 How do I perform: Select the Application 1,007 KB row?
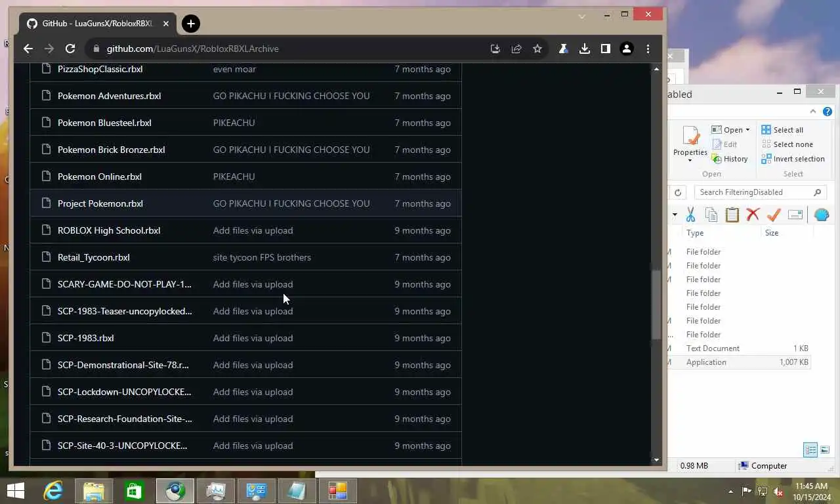(x=739, y=362)
